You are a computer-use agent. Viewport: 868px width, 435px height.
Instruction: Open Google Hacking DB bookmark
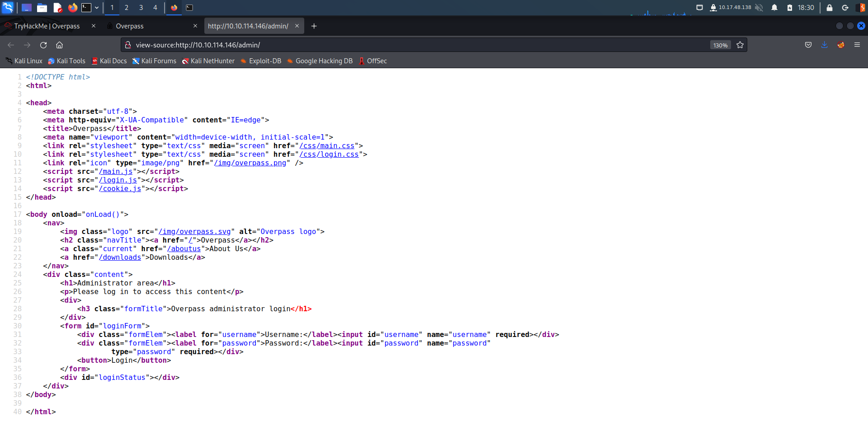click(x=320, y=61)
